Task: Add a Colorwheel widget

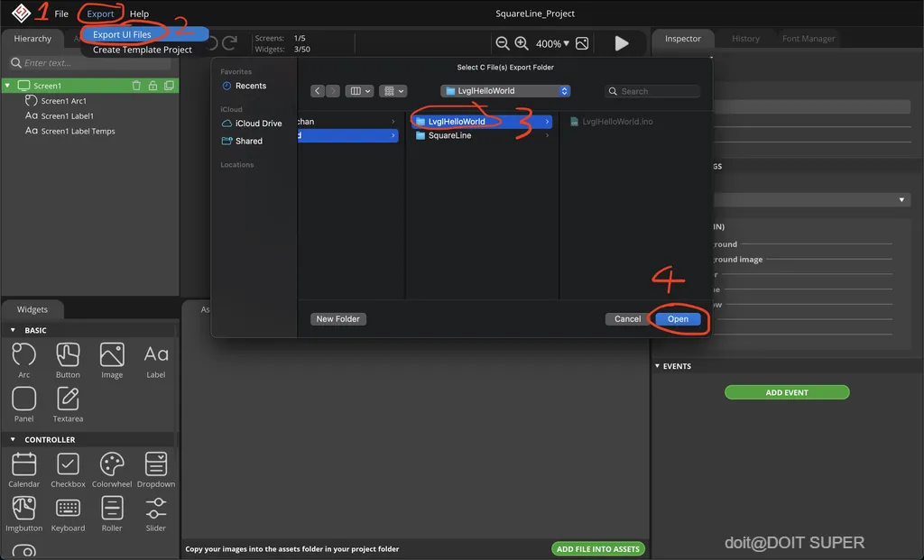Action: click(111, 470)
